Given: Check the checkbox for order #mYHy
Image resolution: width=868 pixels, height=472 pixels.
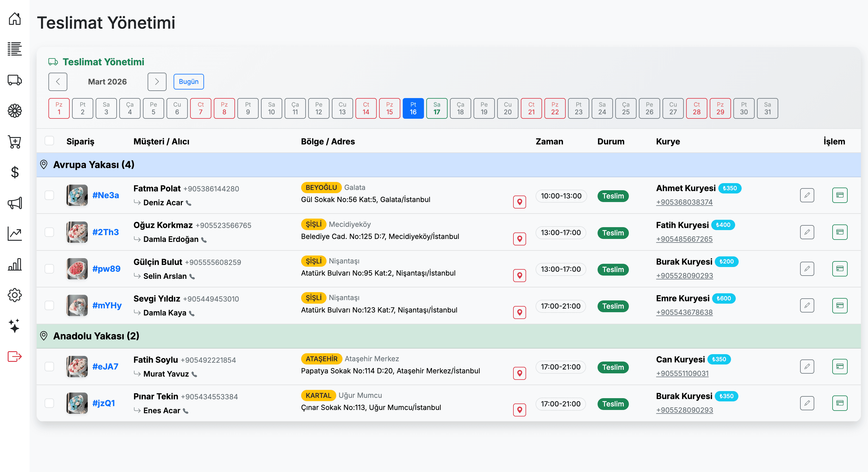Looking at the screenshot, I should [50, 305].
